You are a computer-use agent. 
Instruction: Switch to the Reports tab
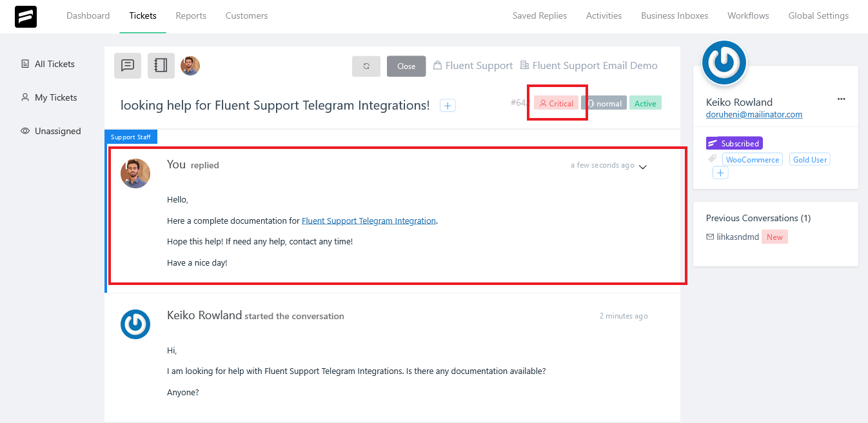pyautogui.click(x=191, y=15)
